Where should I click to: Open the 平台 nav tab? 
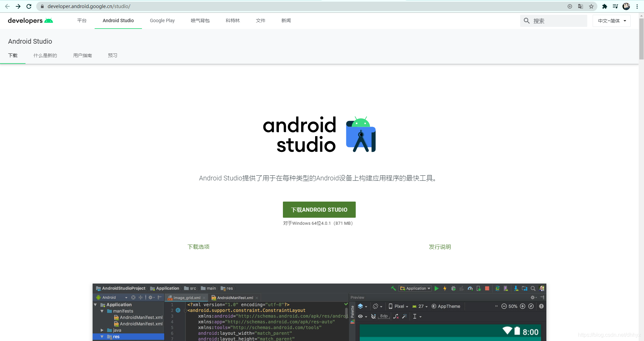click(82, 20)
